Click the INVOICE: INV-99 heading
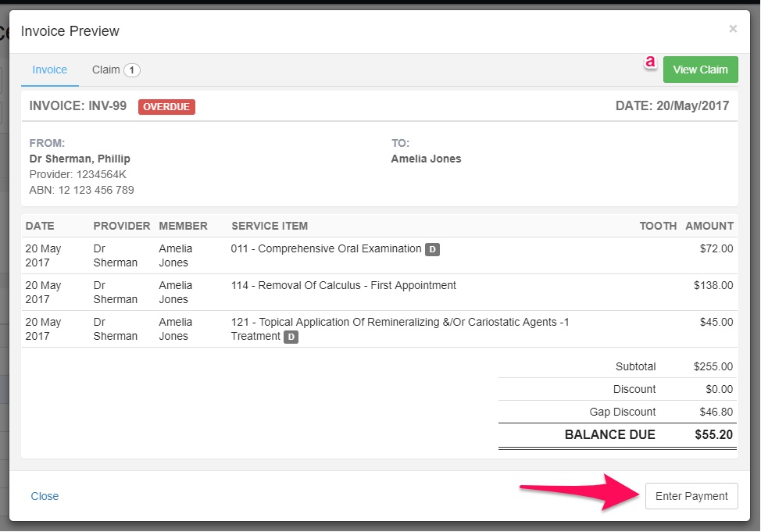Viewport: 761px width, 532px height. (78, 105)
